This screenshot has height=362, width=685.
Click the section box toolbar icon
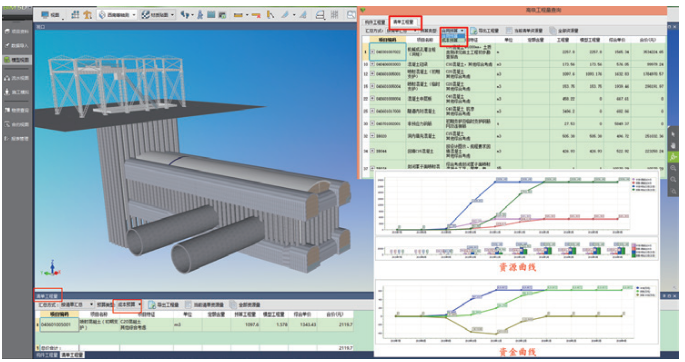pos(320,15)
